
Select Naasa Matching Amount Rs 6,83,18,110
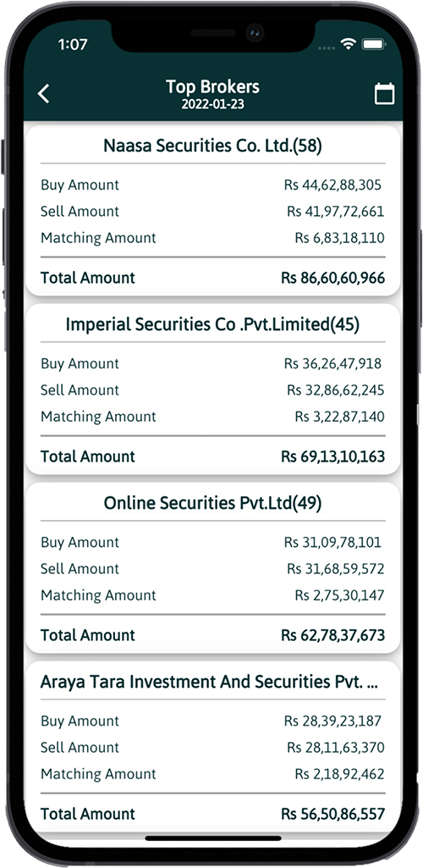339,238
